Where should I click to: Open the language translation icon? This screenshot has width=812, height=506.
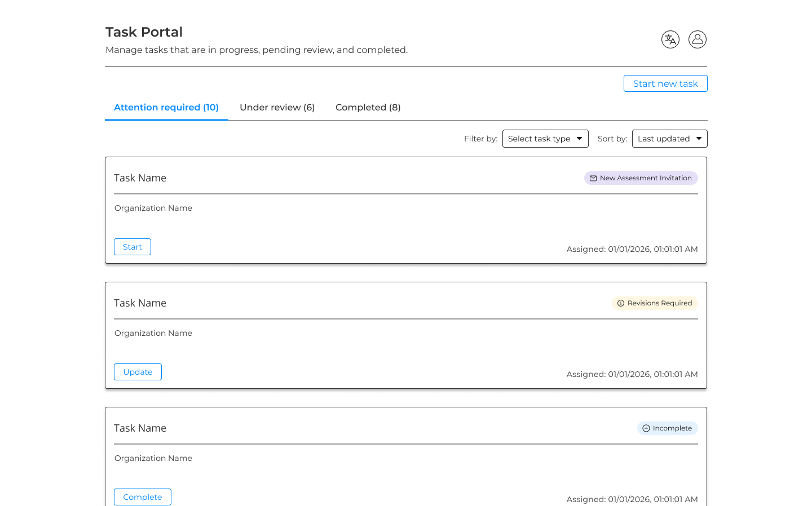coord(670,39)
